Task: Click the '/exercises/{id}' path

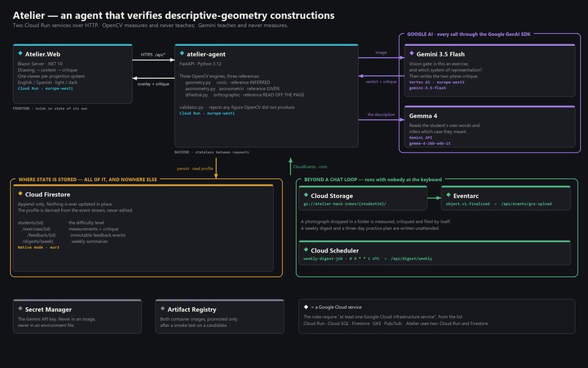Action: tap(36, 229)
